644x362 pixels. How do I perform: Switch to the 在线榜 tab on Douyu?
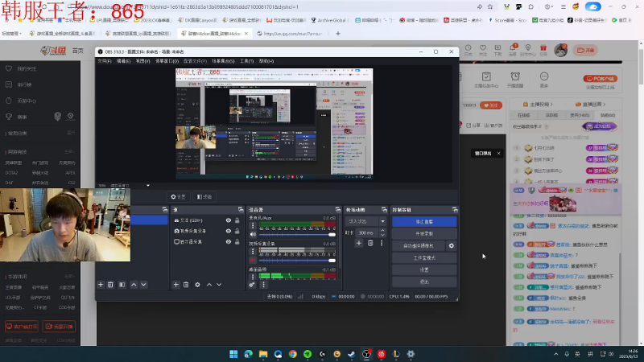pos(524,115)
